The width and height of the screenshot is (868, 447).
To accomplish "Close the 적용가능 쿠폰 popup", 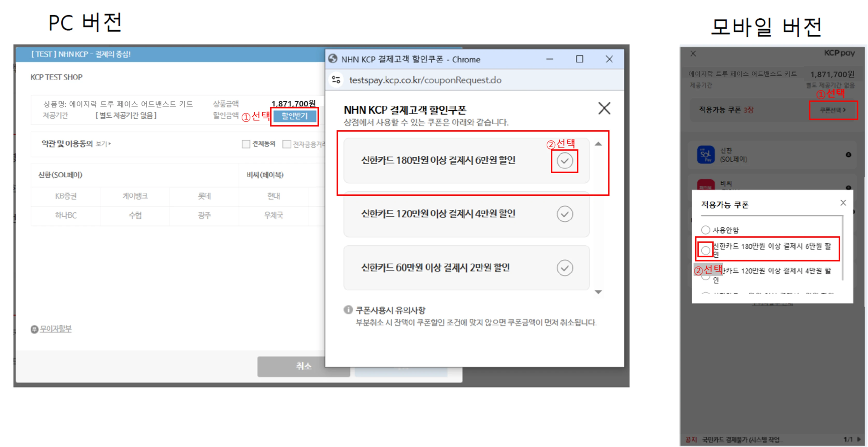I will pos(843,203).
